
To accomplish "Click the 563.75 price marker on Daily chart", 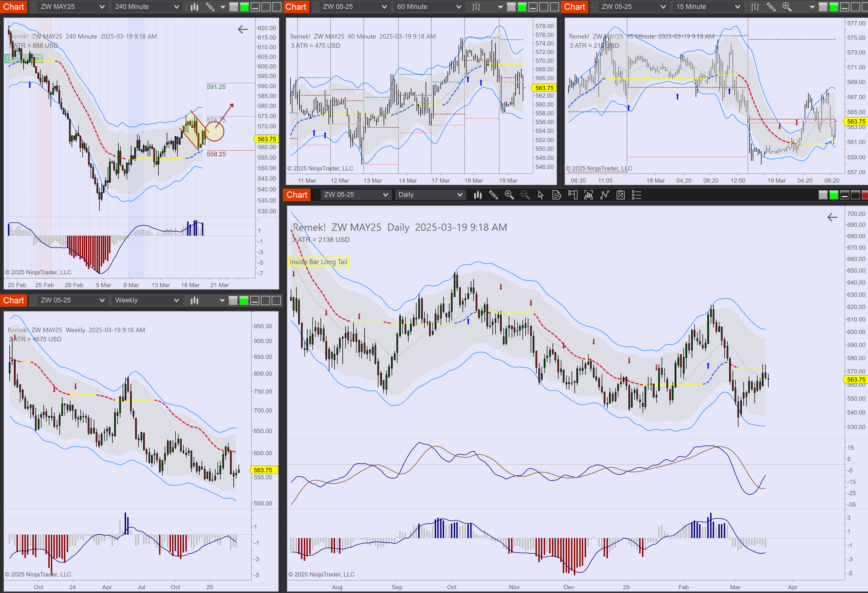I will coord(856,379).
